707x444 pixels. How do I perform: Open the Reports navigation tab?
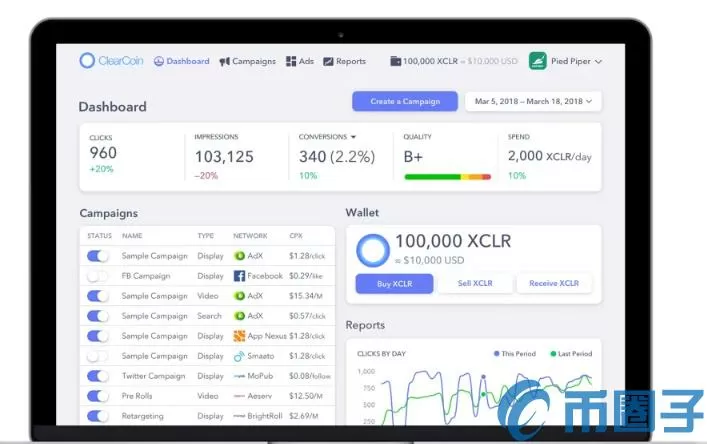(x=343, y=61)
